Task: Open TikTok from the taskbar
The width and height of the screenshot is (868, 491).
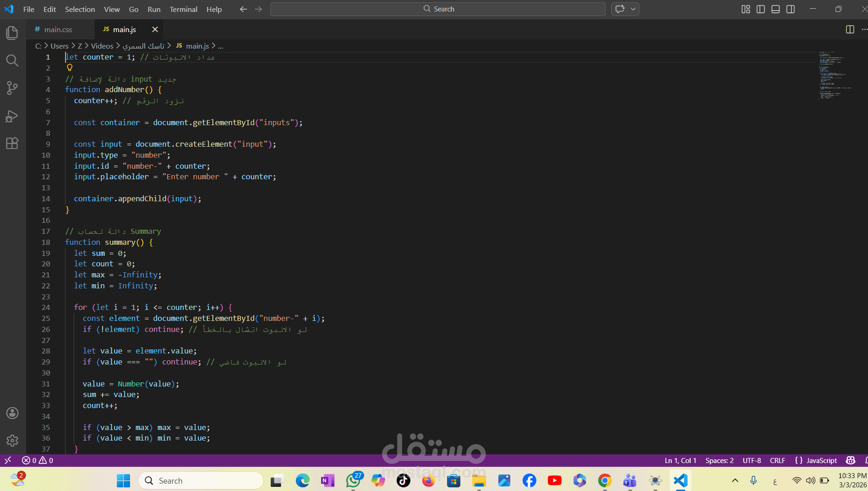Action: click(x=404, y=480)
